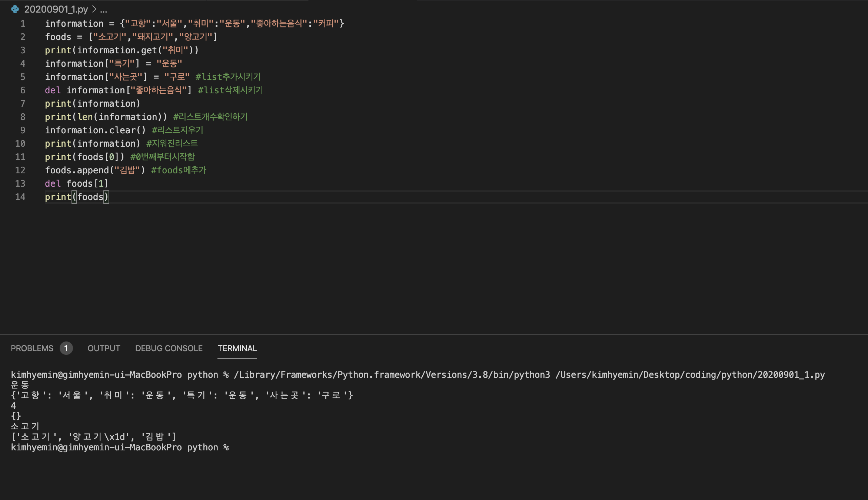Click the del keyword on line 13
868x500 pixels.
(53, 184)
